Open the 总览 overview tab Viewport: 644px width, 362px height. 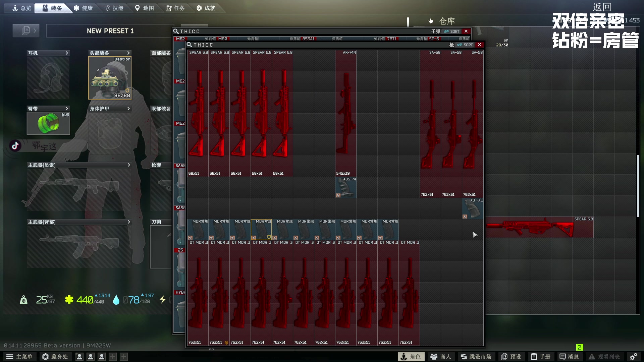point(21,8)
